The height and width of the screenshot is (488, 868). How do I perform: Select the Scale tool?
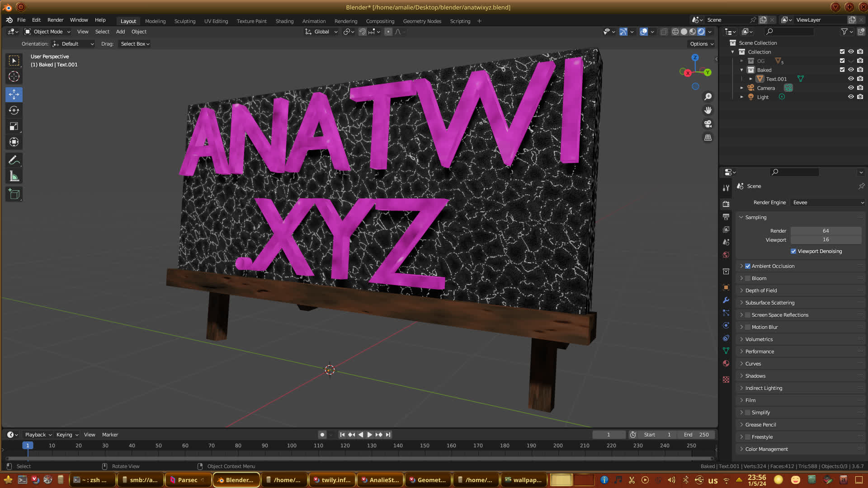click(14, 127)
